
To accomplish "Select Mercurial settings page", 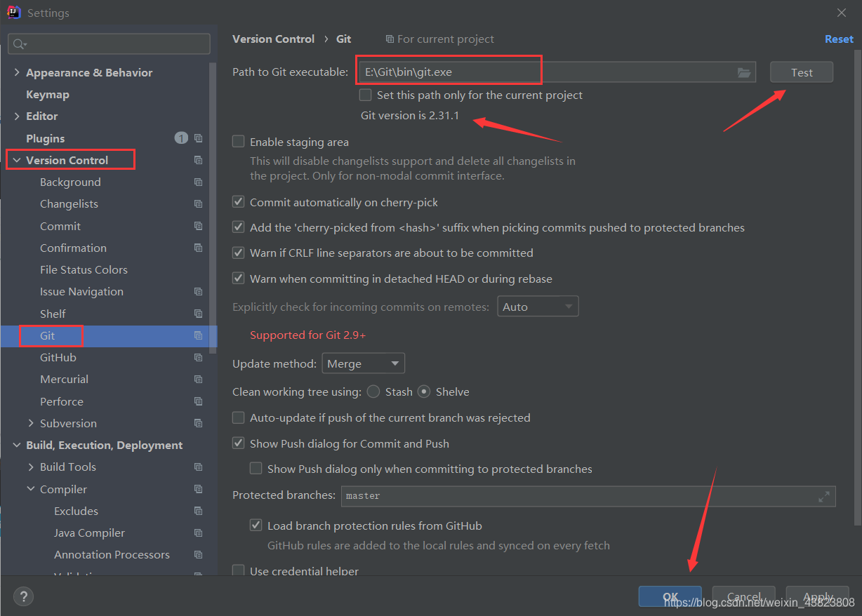I will click(64, 380).
